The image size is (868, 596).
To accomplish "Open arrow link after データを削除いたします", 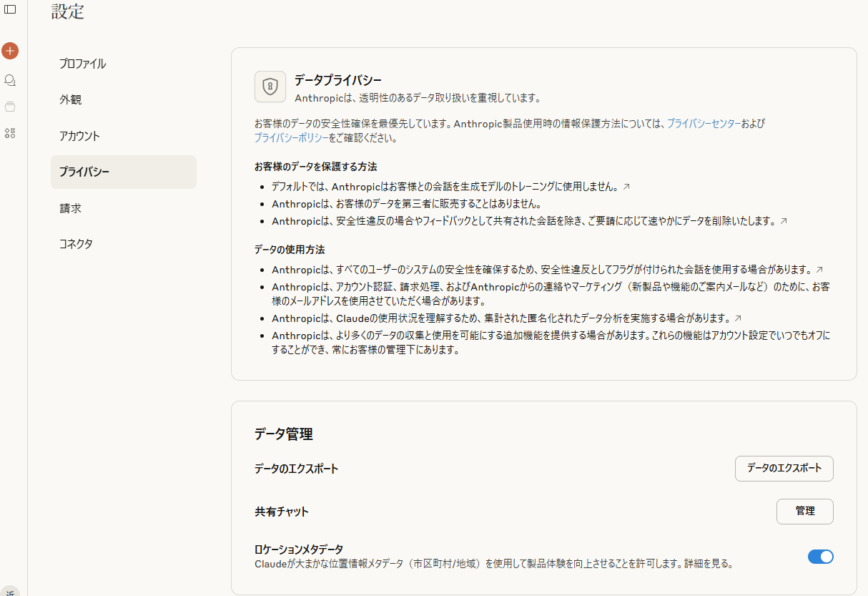I will 784,222.
